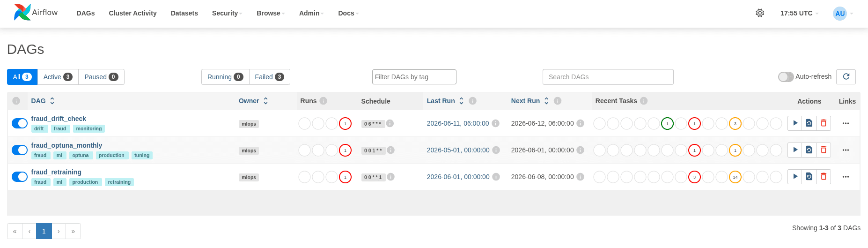Image resolution: width=868 pixels, height=248 pixels.
Task: Click the optuna tag under fraud_optuna_monthly
Action: pos(81,155)
